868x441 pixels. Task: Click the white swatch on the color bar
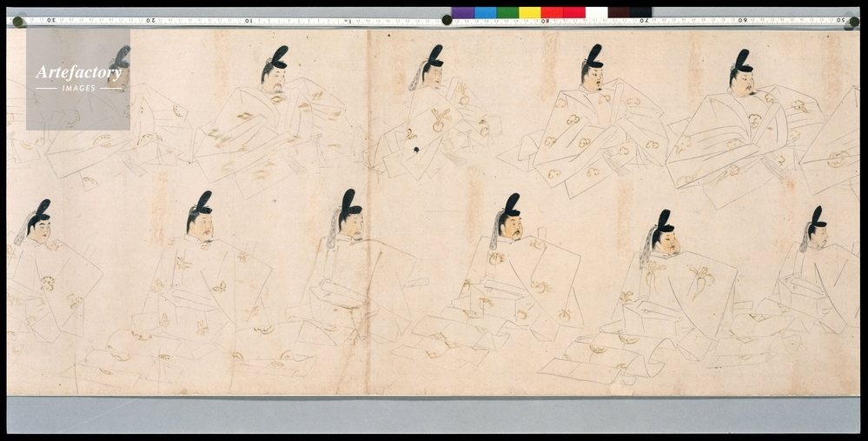coord(596,13)
